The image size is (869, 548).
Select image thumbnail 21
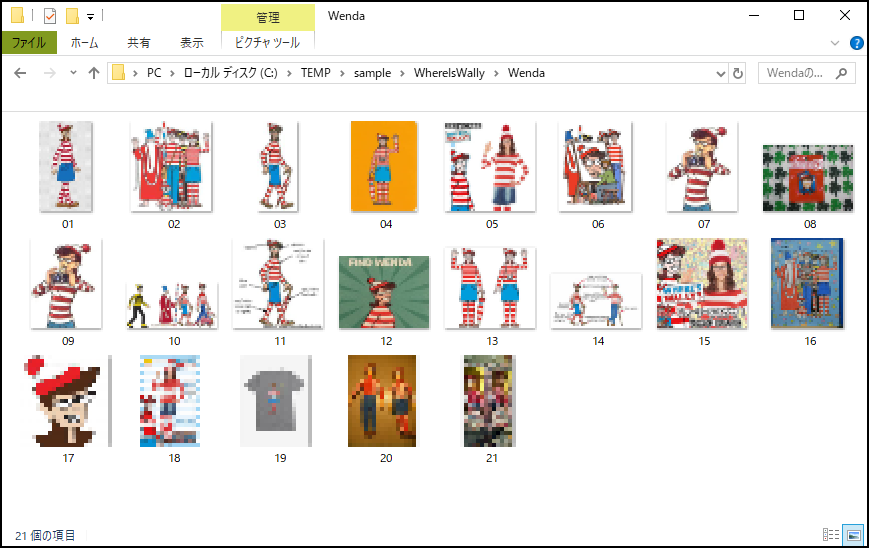490,401
